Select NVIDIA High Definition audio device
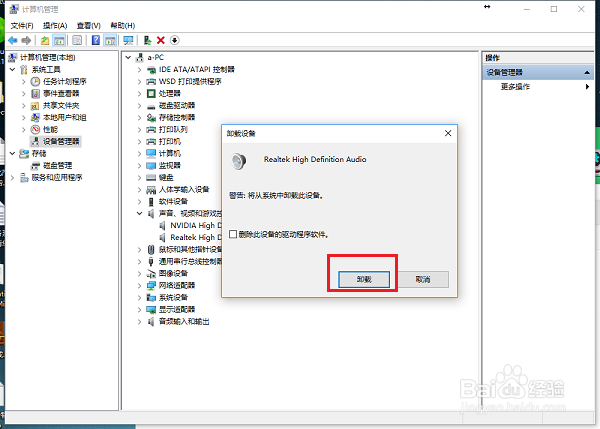Viewport: 600px width, 429px height. [x=196, y=225]
